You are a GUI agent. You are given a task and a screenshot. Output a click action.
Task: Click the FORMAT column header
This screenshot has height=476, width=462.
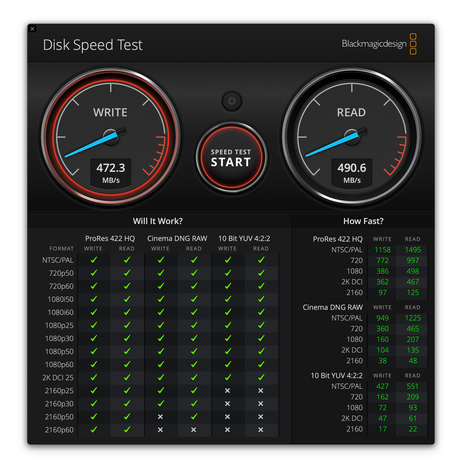(x=62, y=249)
